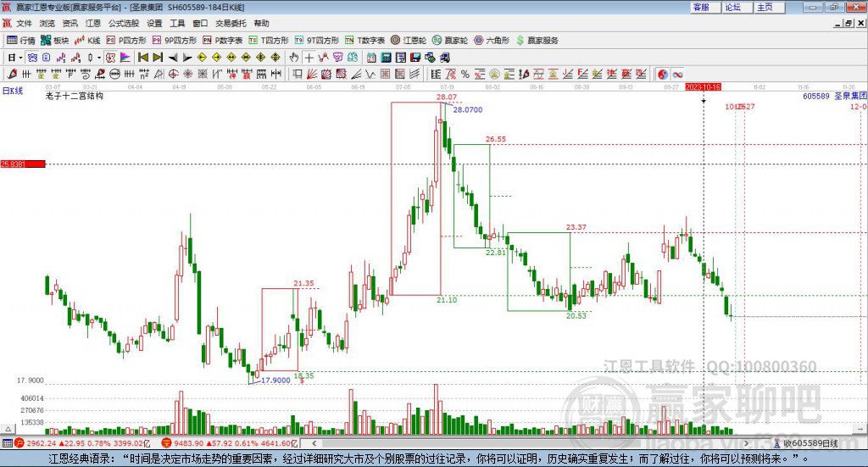Click the 收605589日线 status bar entry
This screenshot has height=467, width=868.
pos(806,443)
